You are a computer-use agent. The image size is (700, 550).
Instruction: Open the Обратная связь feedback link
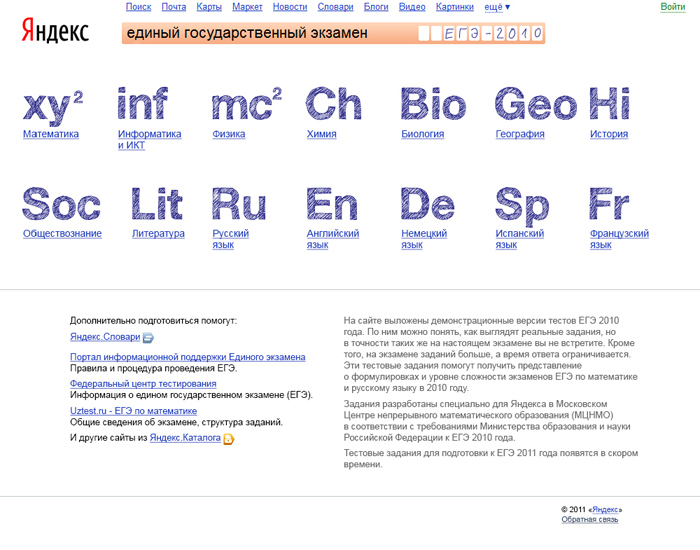click(590, 520)
